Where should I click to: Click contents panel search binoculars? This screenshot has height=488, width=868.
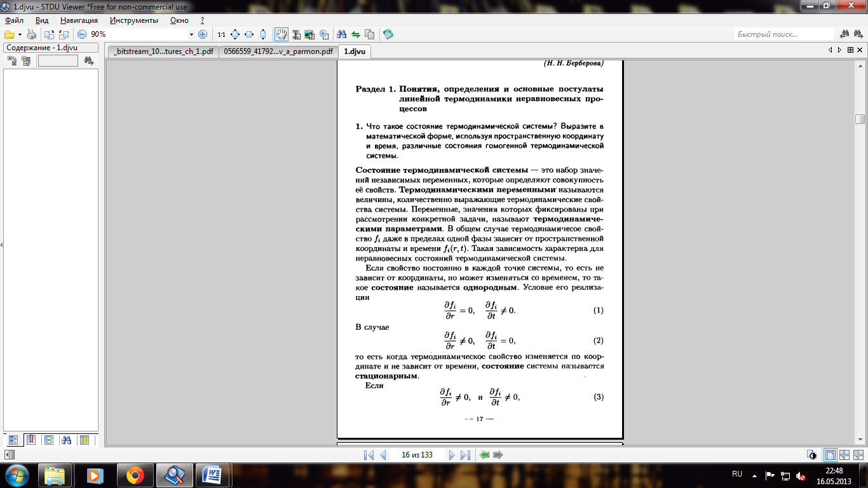click(88, 61)
